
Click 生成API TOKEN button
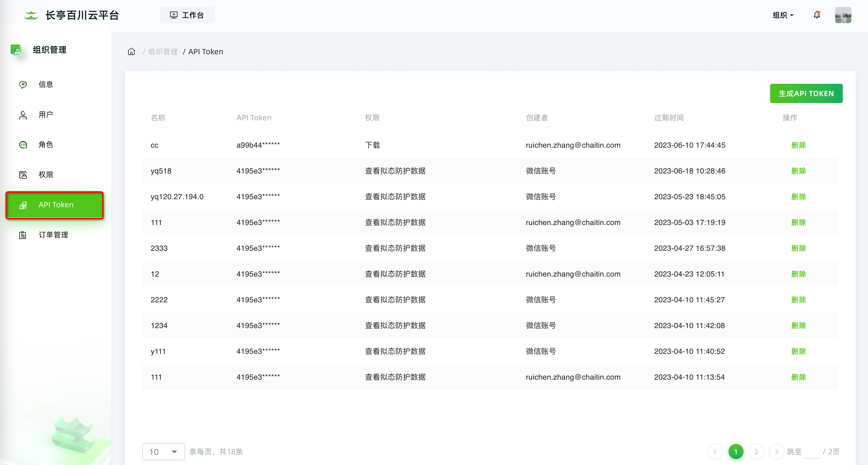pos(806,93)
